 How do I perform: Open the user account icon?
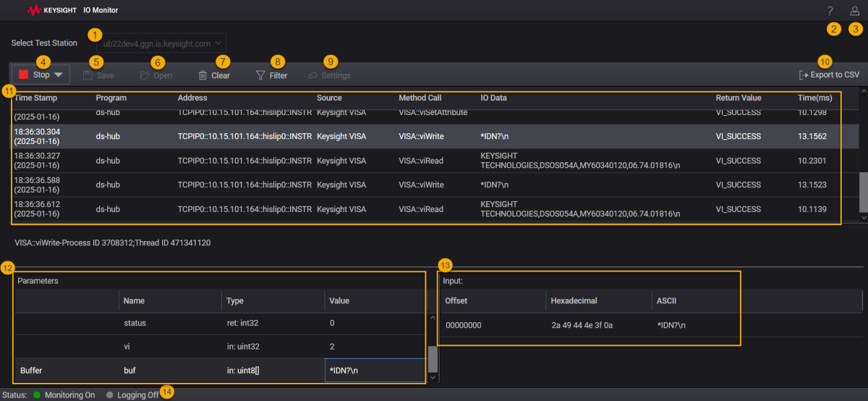[854, 11]
